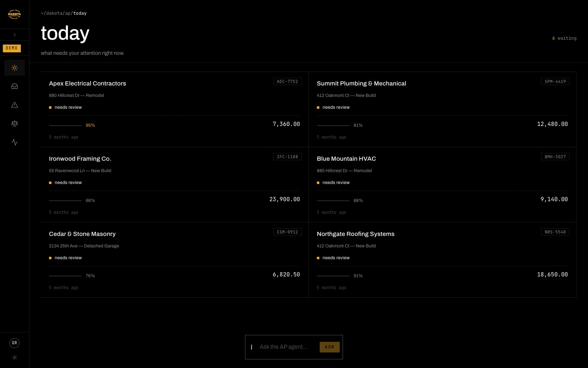The height and width of the screenshot is (368, 588).
Task: Click the 7,360.00 amount
Action: click(286, 124)
